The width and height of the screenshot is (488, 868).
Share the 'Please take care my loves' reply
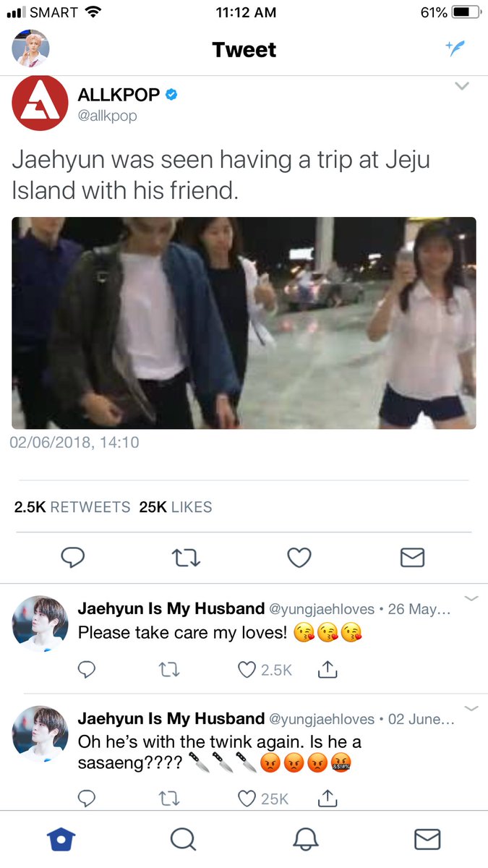(328, 669)
